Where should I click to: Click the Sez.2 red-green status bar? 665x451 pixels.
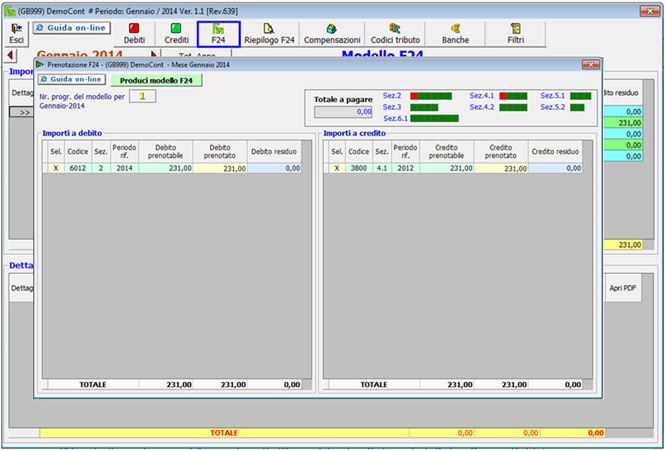429,95
